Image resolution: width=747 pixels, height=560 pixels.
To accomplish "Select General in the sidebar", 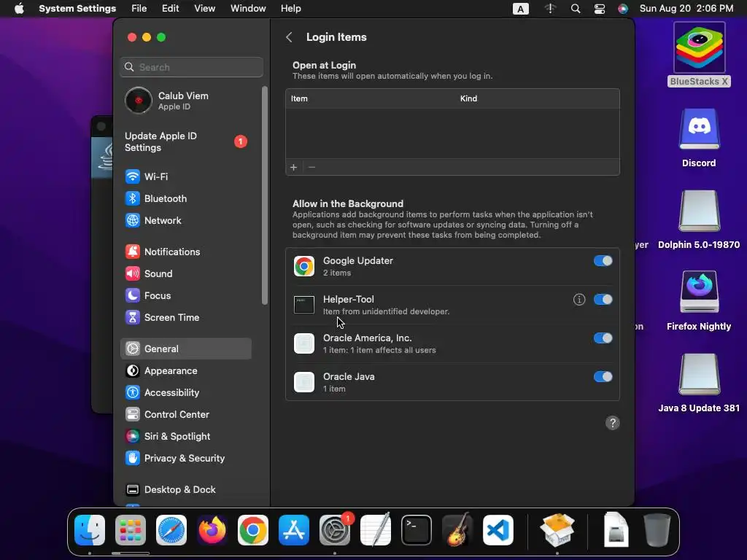I will (x=186, y=349).
